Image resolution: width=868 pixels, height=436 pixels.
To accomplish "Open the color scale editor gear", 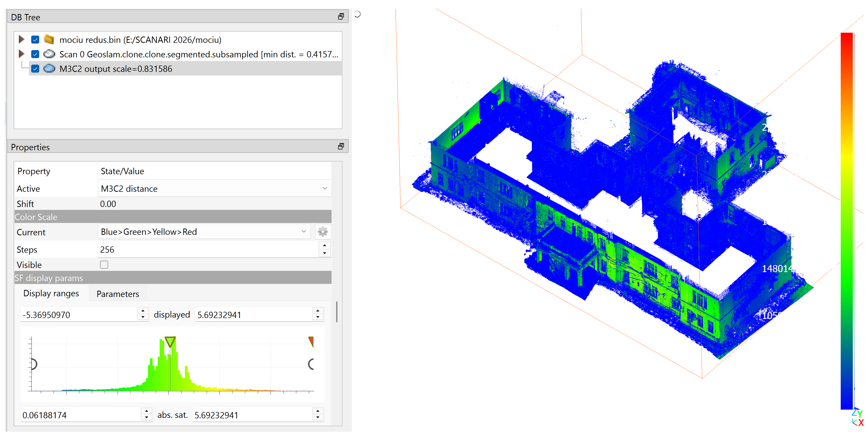I will [322, 232].
